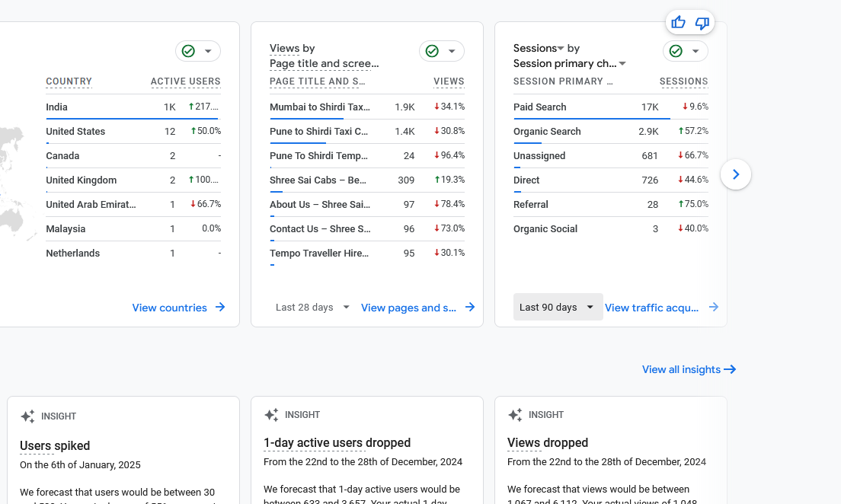Image resolution: width=841 pixels, height=504 pixels.
Task: Select the Paid Search row
Action: click(539, 107)
